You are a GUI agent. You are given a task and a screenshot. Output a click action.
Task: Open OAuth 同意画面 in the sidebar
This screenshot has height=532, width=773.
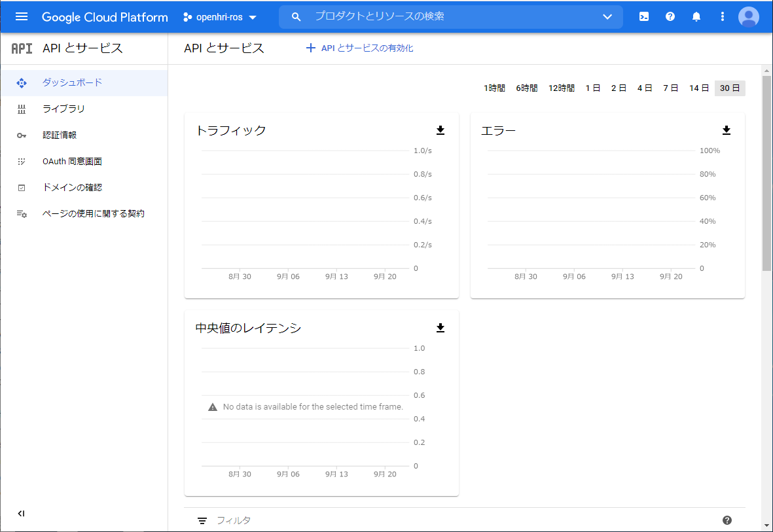84,161
